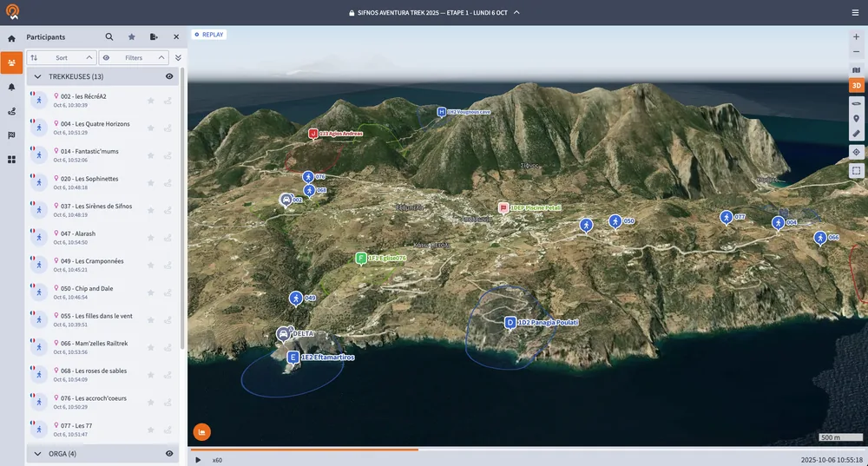
Task: Zoom out on the map
Action: pos(857,51)
